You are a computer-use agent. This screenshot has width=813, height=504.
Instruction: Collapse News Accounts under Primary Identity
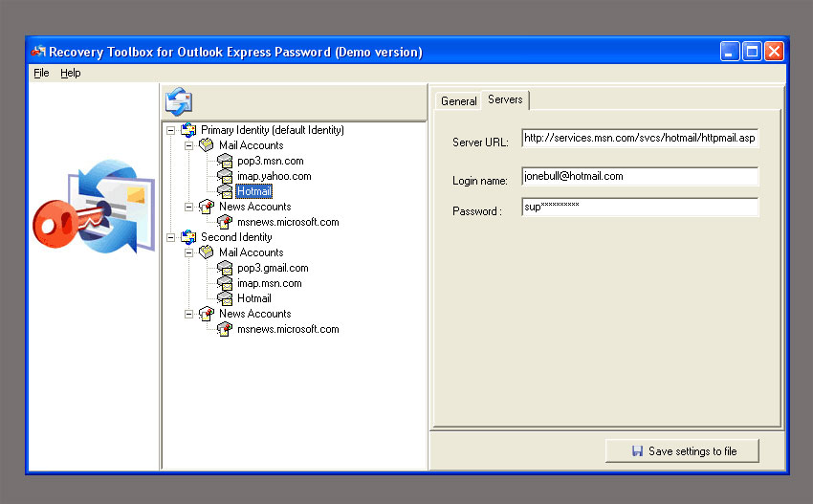coord(189,207)
